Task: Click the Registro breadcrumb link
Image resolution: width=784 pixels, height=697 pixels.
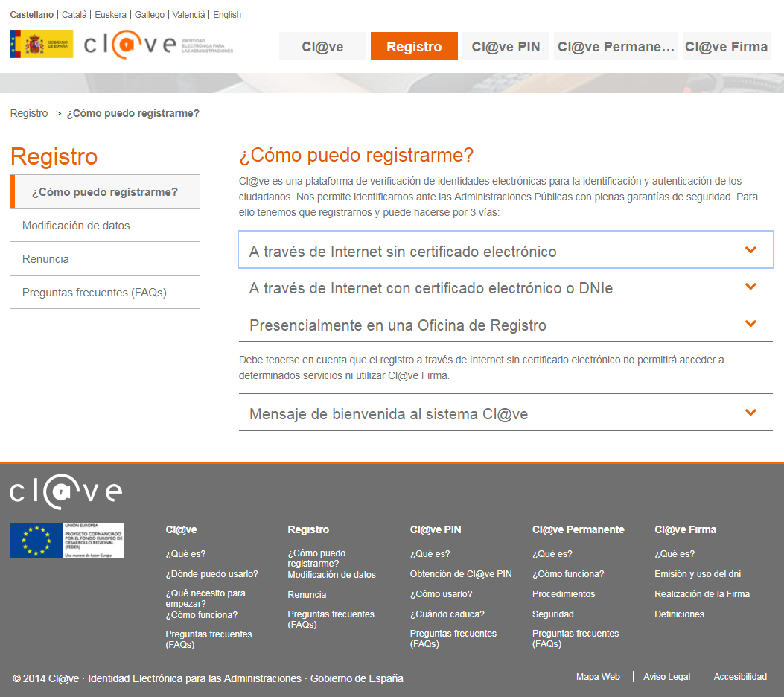Action: click(29, 113)
